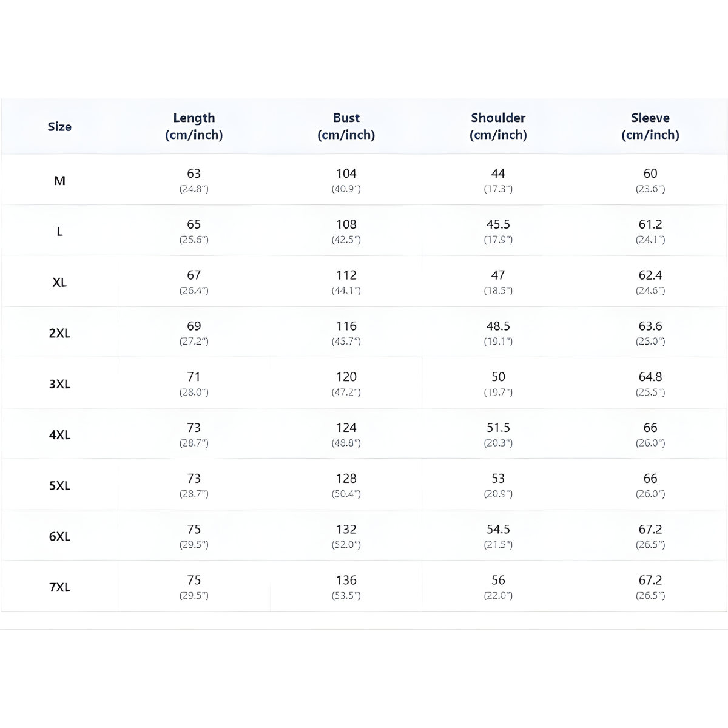Click the Shoulder (cm/inch) column header

pyautogui.click(x=498, y=126)
